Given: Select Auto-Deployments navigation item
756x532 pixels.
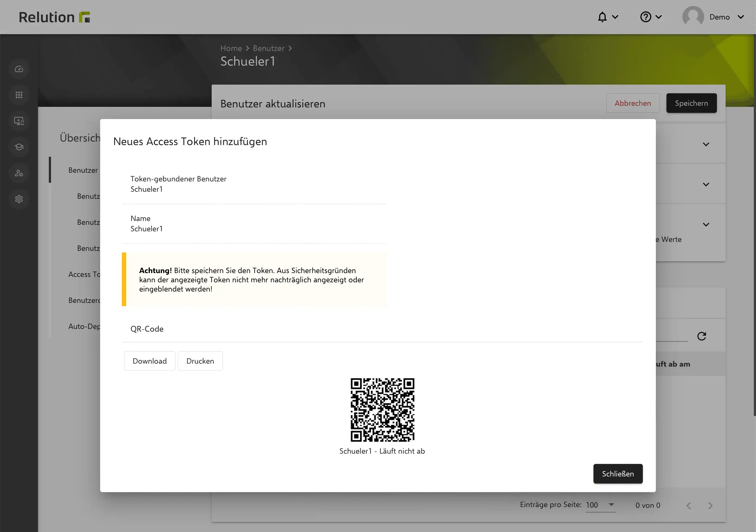Looking at the screenshot, I should [84, 326].
